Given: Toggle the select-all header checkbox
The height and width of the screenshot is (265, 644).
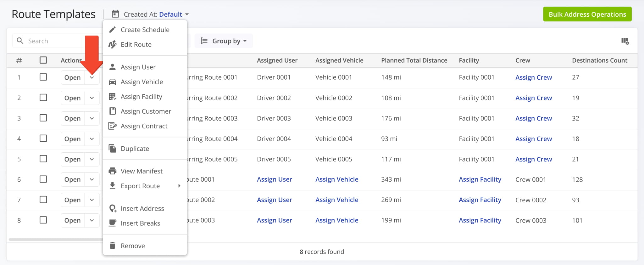Looking at the screenshot, I should [x=43, y=60].
